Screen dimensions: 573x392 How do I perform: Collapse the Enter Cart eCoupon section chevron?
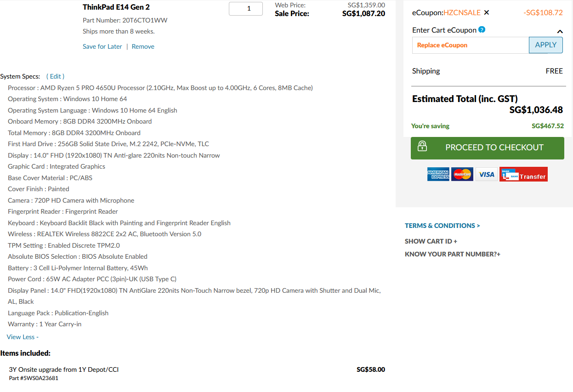click(x=560, y=32)
